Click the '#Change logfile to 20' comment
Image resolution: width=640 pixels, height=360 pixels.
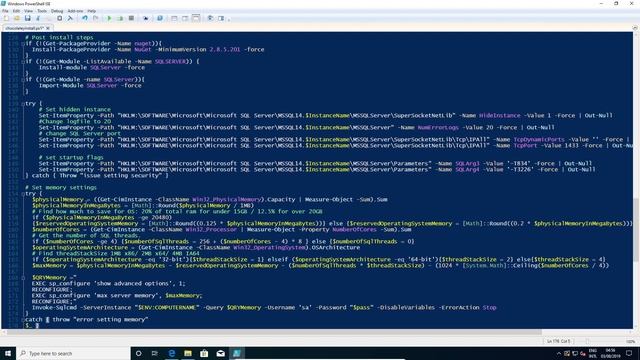75,121
